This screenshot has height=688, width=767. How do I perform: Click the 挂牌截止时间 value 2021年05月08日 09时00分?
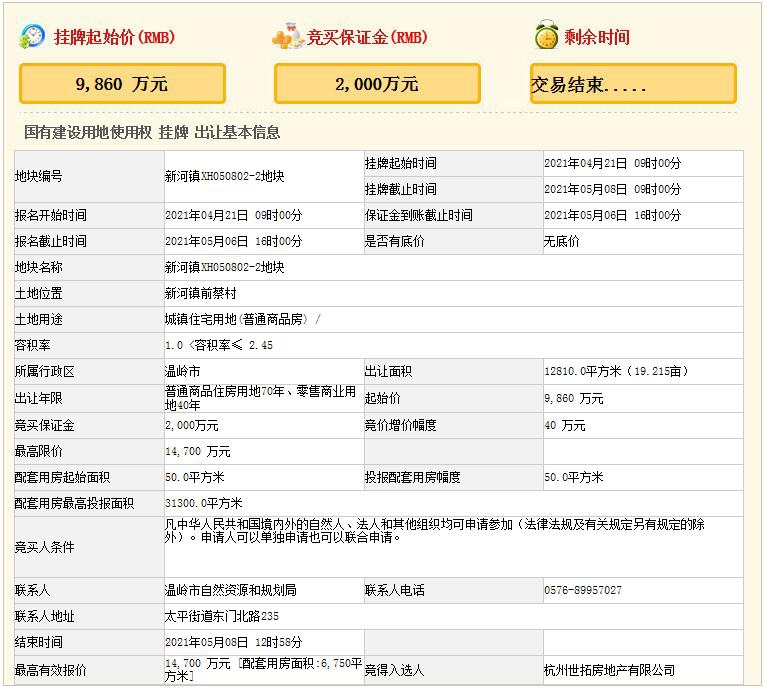click(612, 189)
